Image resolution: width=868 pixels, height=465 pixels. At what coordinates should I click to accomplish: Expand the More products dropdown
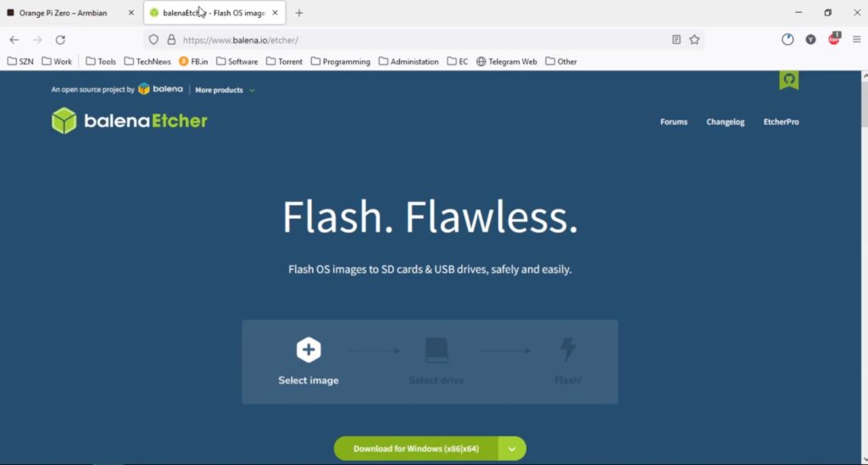click(x=225, y=90)
